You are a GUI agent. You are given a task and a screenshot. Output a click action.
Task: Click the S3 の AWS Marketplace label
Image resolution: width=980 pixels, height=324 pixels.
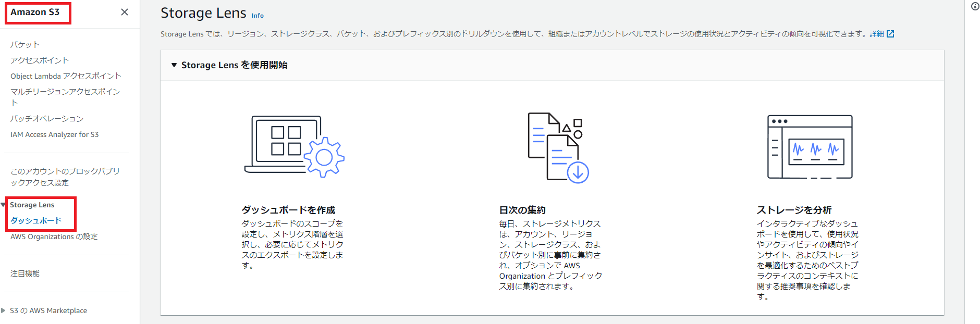[48, 310]
